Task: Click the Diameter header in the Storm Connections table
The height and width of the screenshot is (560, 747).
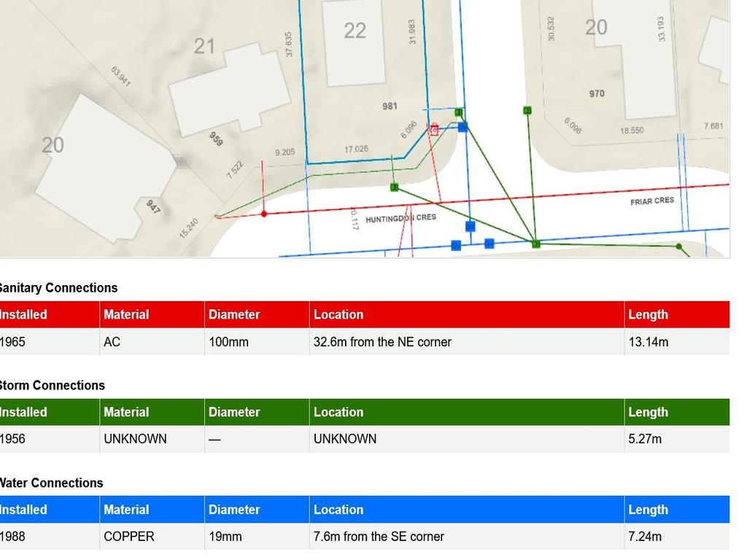Action: coord(234,412)
